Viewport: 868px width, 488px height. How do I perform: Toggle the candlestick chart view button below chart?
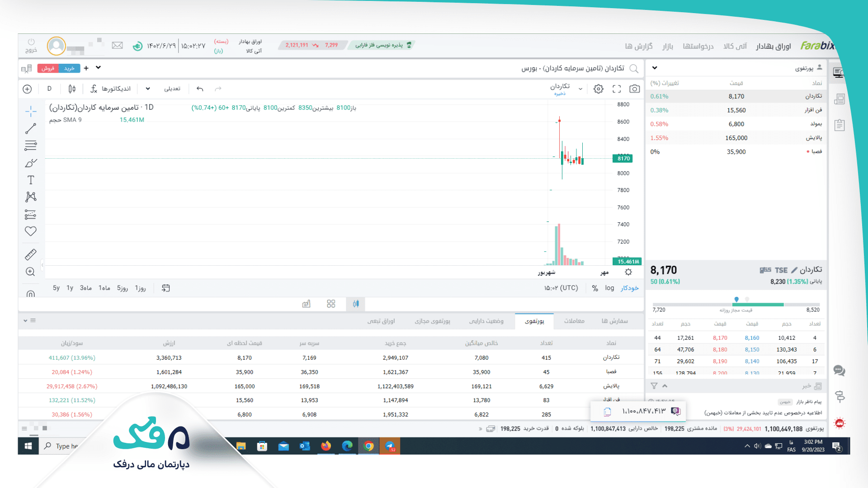pos(356,304)
